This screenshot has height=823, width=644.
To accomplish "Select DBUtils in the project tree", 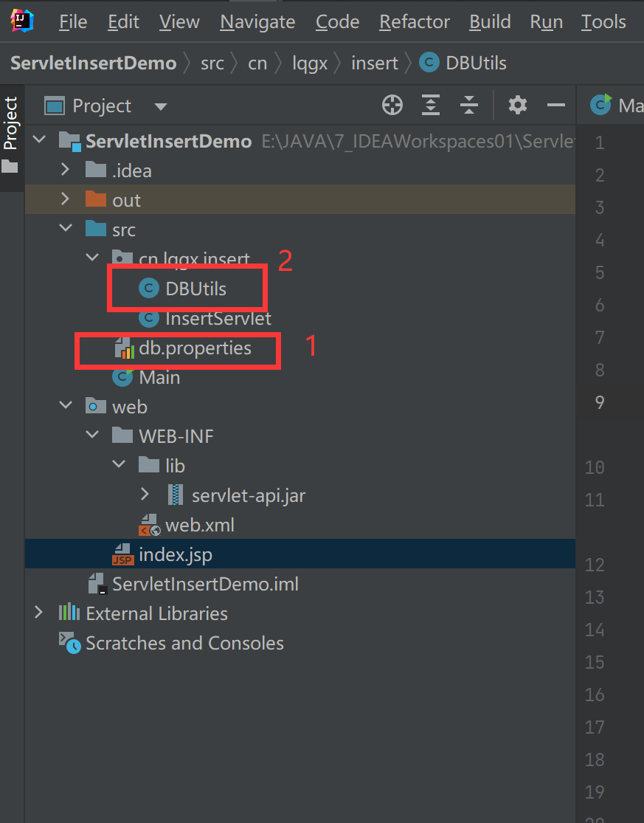I will tap(196, 288).
